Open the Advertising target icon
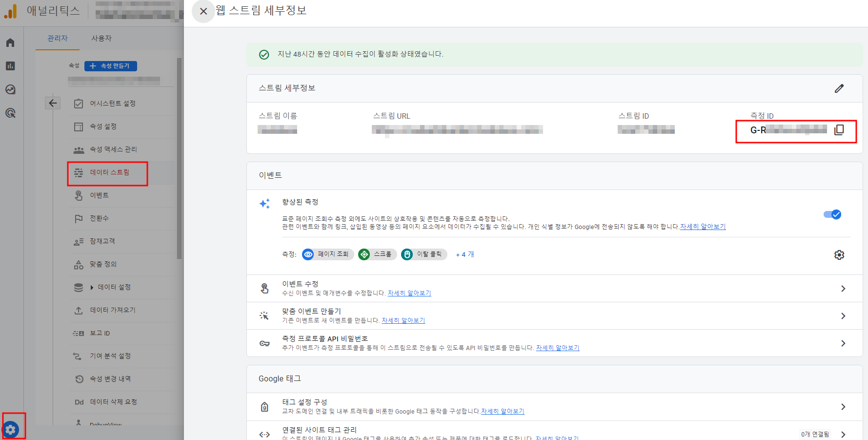 (x=10, y=113)
